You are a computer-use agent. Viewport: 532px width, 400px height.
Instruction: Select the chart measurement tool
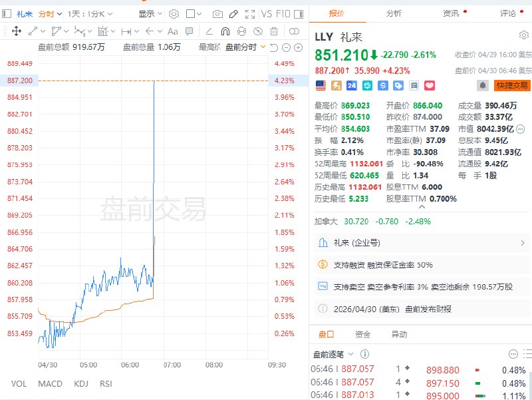click(102, 31)
